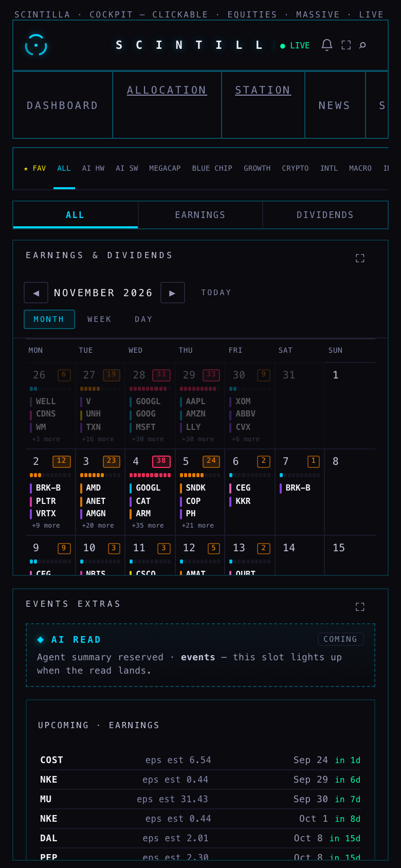Screen dimensions: 401x868
Task: Expand the Events Extras panel
Action: click(x=360, y=607)
